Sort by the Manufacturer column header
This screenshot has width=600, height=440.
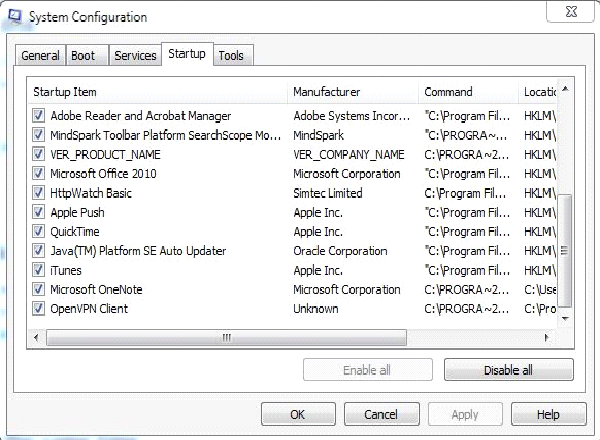point(352,92)
